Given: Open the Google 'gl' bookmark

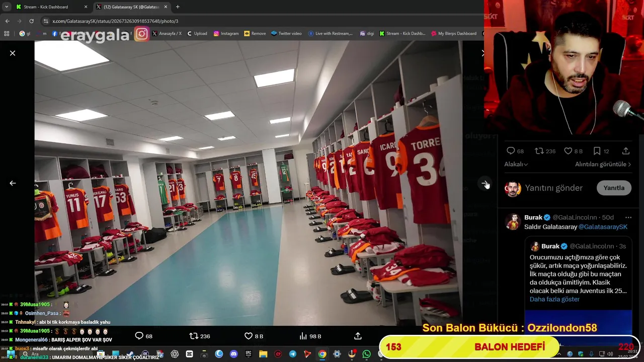Looking at the screenshot, I should (25, 34).
